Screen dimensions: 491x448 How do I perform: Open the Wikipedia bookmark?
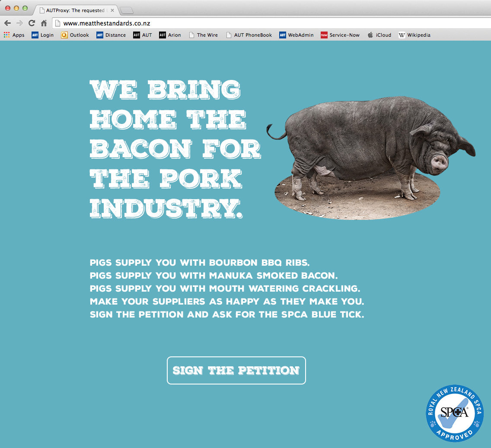click(x=414, y=35)
